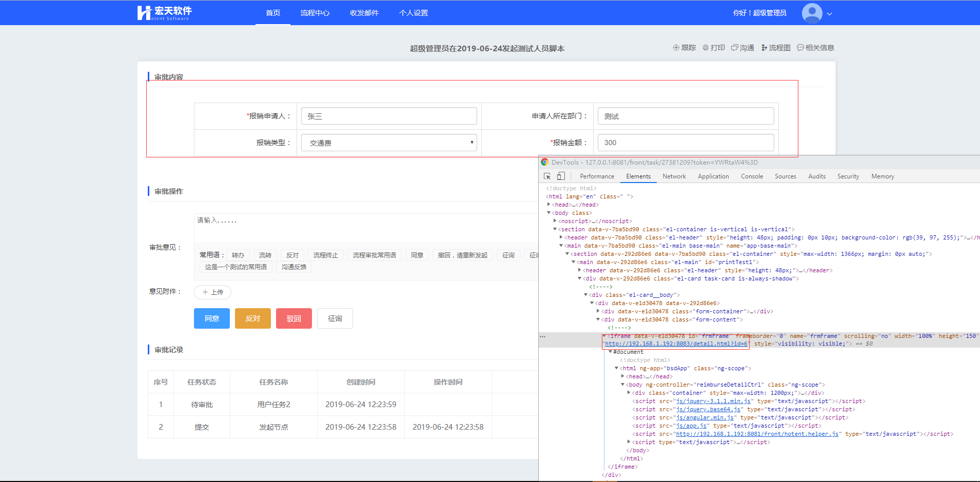
Task: Click the 报销金额 input field
Action: tap(685, 143)
